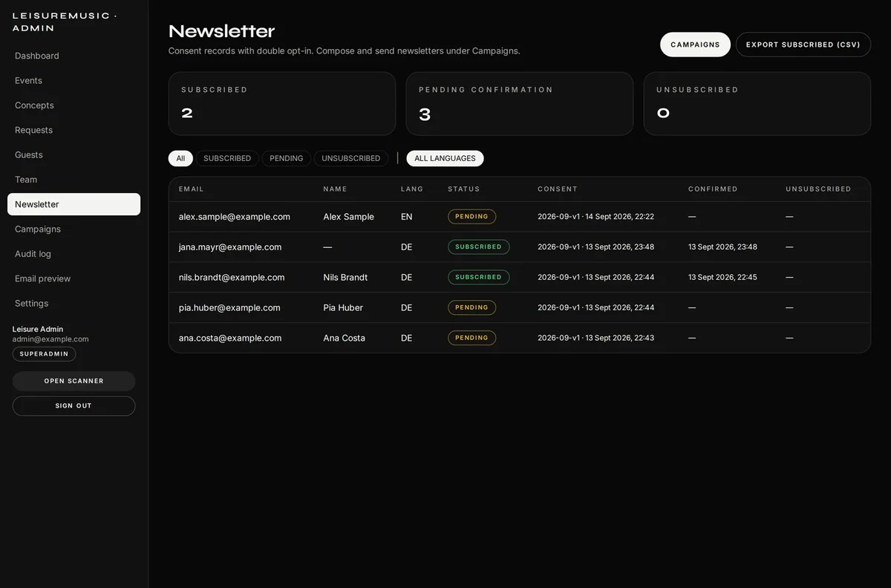
Task: Click the Open Scanner button
Action: tap(74, 381)
